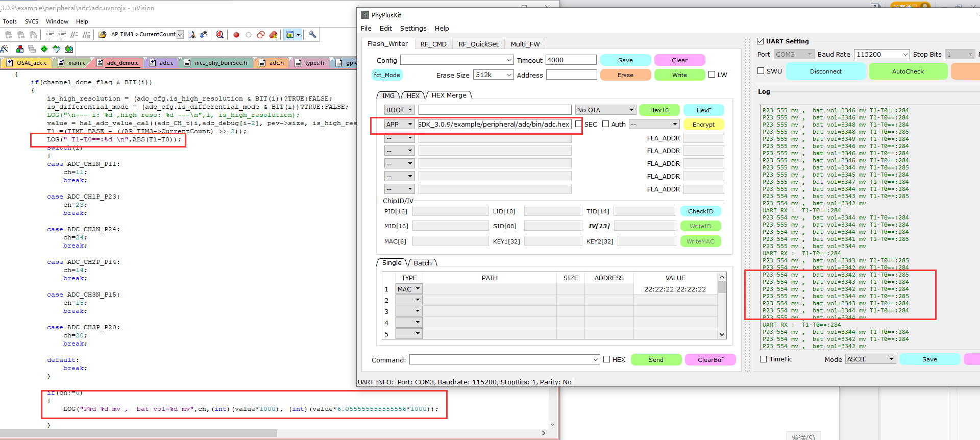Start incremental find with binoculars arrow icon
The height and width of the screenshot is (440, 980).
204,35
